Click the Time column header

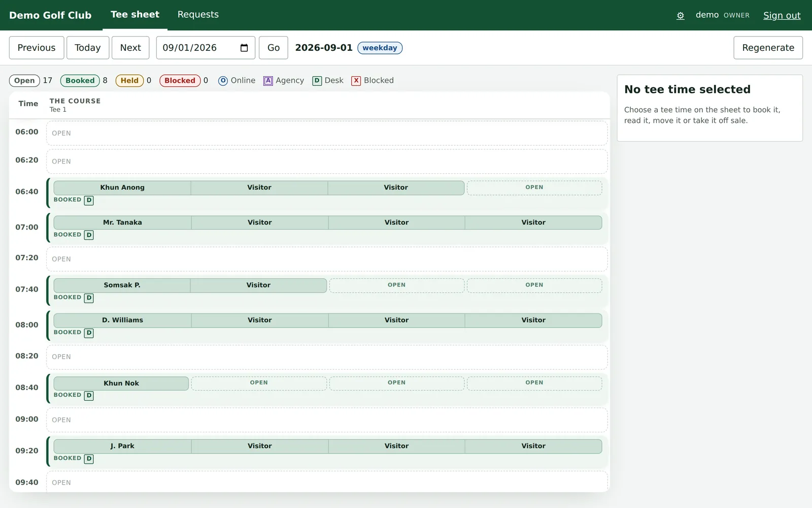28,104
